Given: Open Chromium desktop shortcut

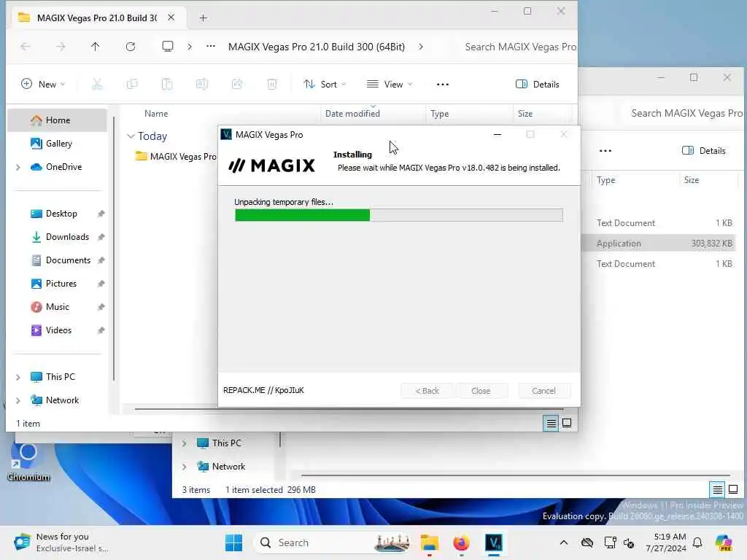Looking at the screenshot, I should pos(28,461).
